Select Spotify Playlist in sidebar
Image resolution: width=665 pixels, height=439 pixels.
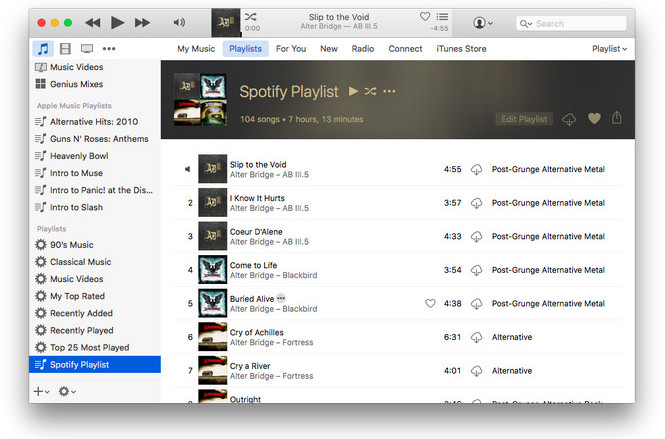click(x=95, y=364)
